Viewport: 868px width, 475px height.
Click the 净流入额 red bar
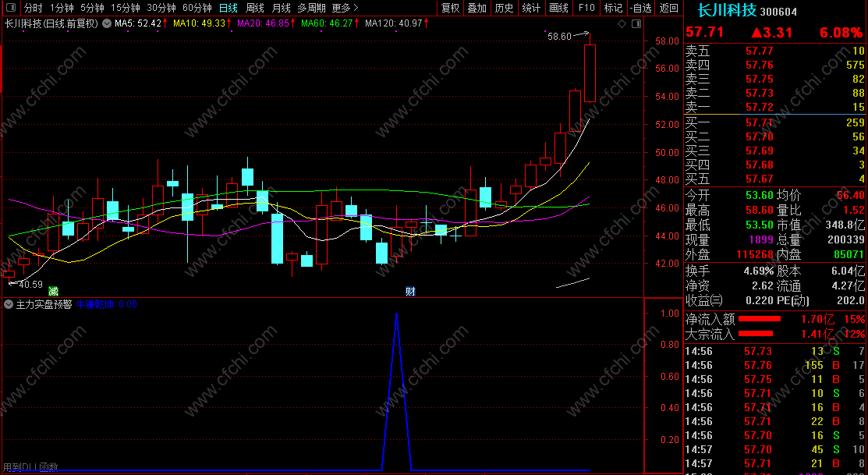tap(760, 319)
